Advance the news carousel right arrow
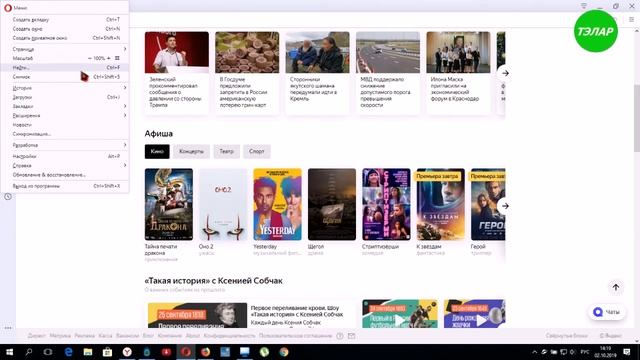Image resolution: width=640 pixels, height=360 pixels. [x=505, y=73]
